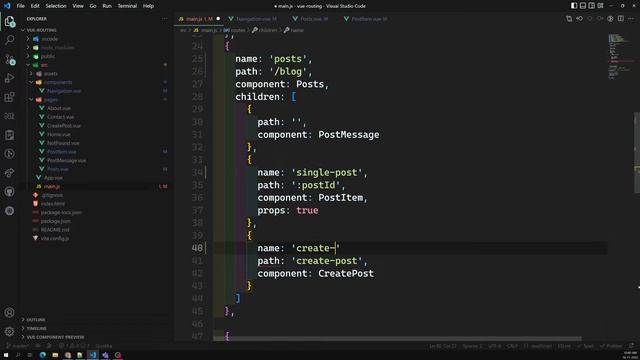Screen dimensions: 640x360
Task: Click the VS Code taskbar icon
Action: [93, 355]
